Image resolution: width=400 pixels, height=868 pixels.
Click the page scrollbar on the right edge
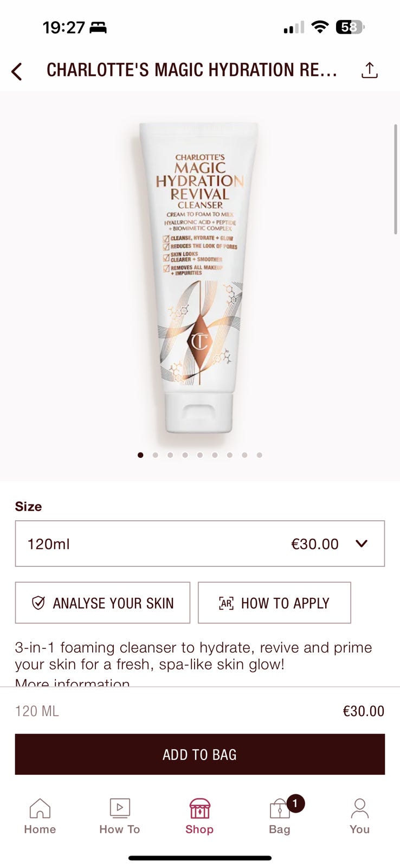(396, 179)
